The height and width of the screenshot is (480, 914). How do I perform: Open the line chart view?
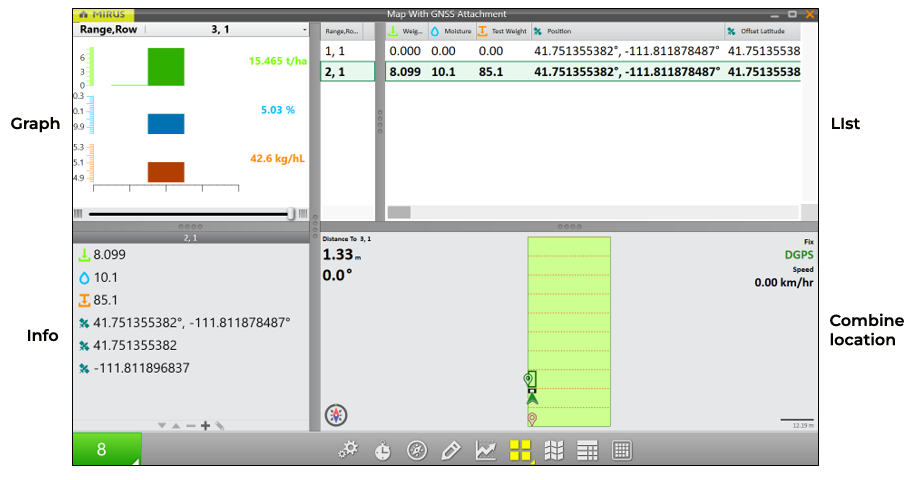tap(485, 451)
